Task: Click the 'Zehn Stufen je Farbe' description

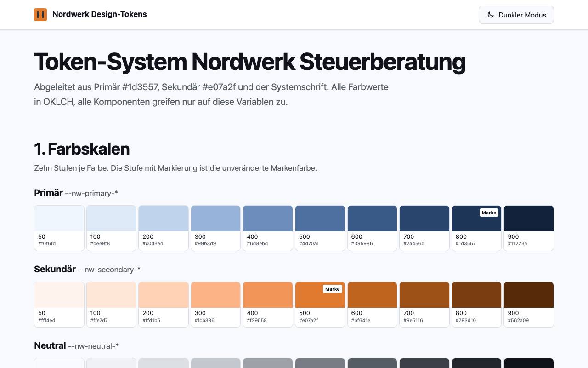Action: tap(175, 168)
